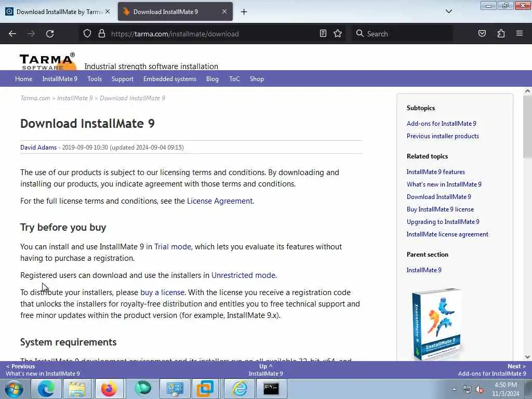Open the extensions puzzle icon
This screenshot has height=399, width=532.
coord(501,33)
